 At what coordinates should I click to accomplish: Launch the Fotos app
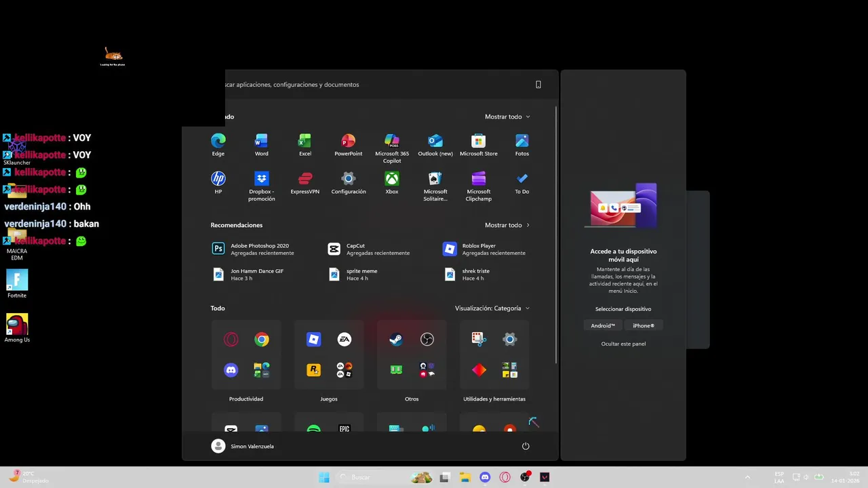click(521, 145)
